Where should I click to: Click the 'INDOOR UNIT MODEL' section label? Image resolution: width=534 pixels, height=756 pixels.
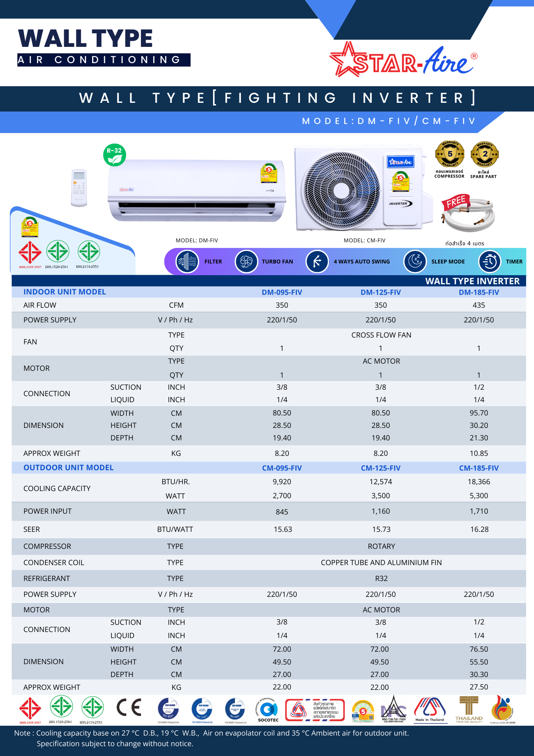point(65,292)
